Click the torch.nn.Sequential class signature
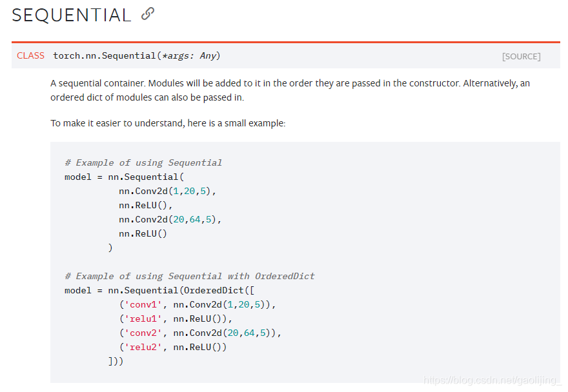 [x=137, y=55]
